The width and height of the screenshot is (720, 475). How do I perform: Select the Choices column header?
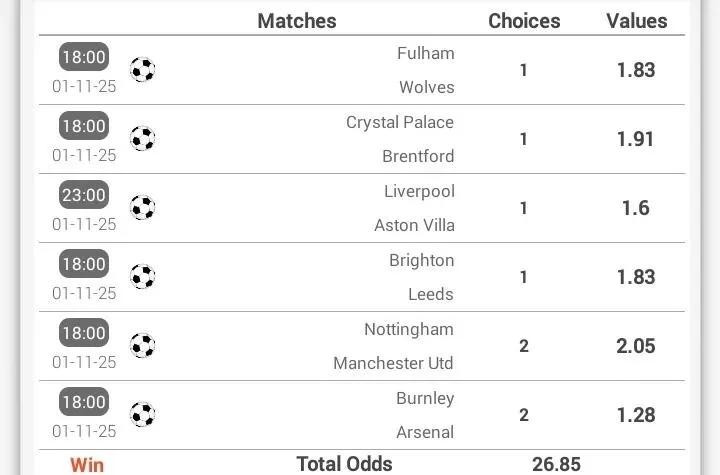point(523,21)
